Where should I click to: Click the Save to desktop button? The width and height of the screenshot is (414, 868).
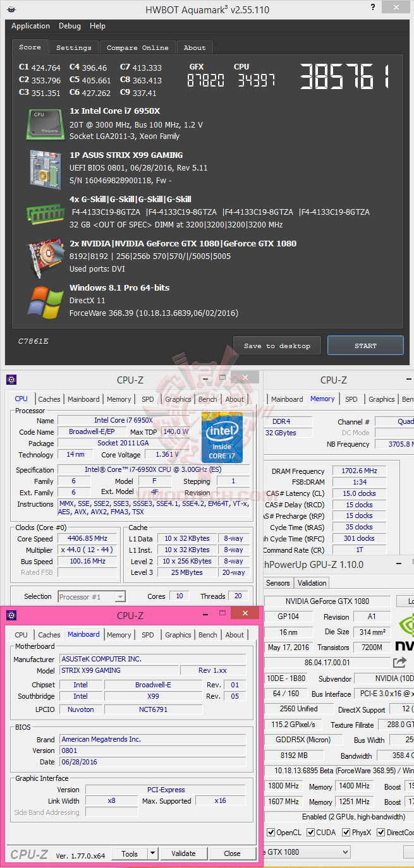(277, 346)
